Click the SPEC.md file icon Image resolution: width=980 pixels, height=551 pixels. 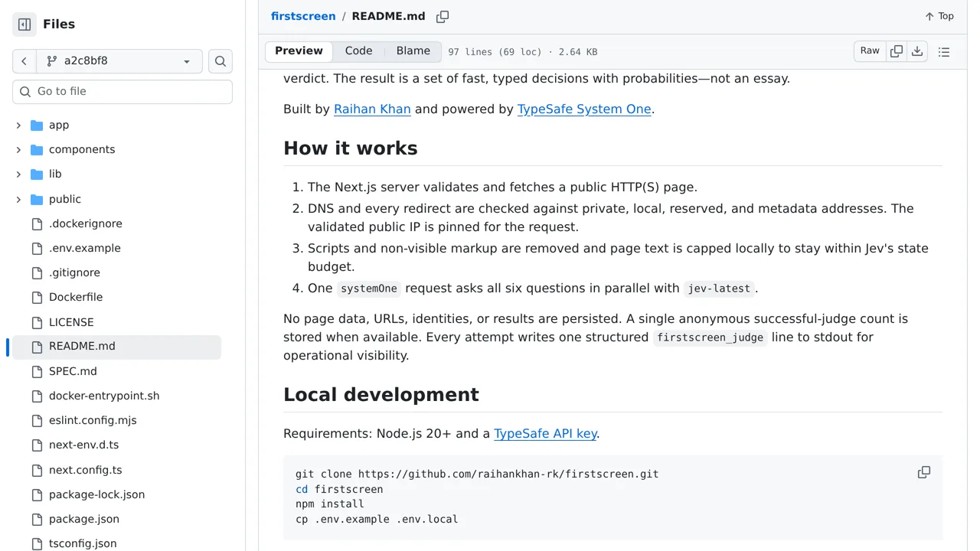[x=37, y=371]
